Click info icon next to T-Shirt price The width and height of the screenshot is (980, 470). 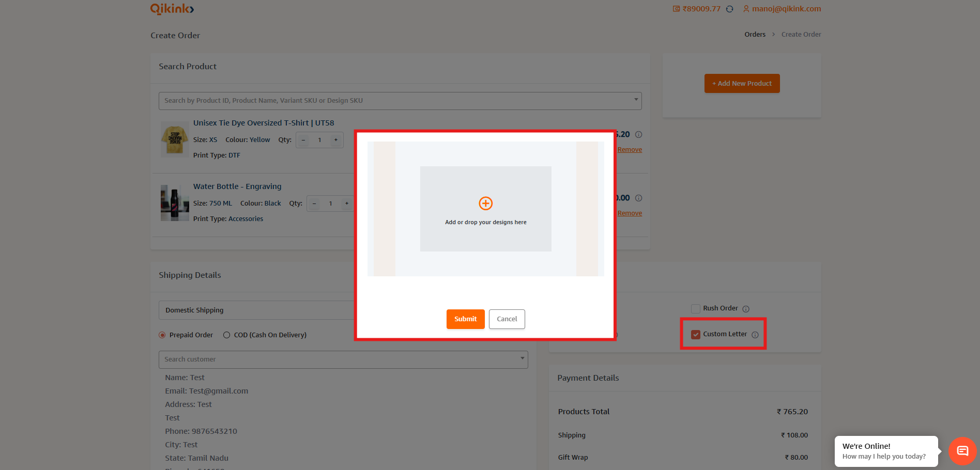638,135
